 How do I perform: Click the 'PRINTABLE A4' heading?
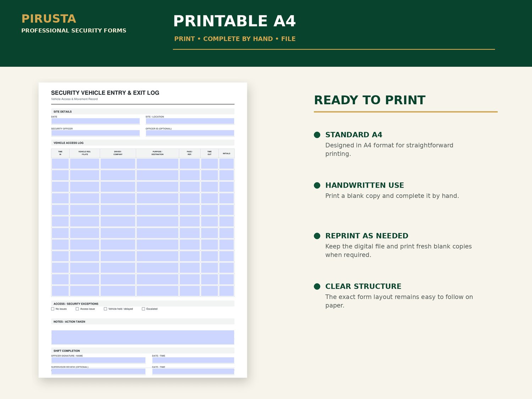click(234, 21)
